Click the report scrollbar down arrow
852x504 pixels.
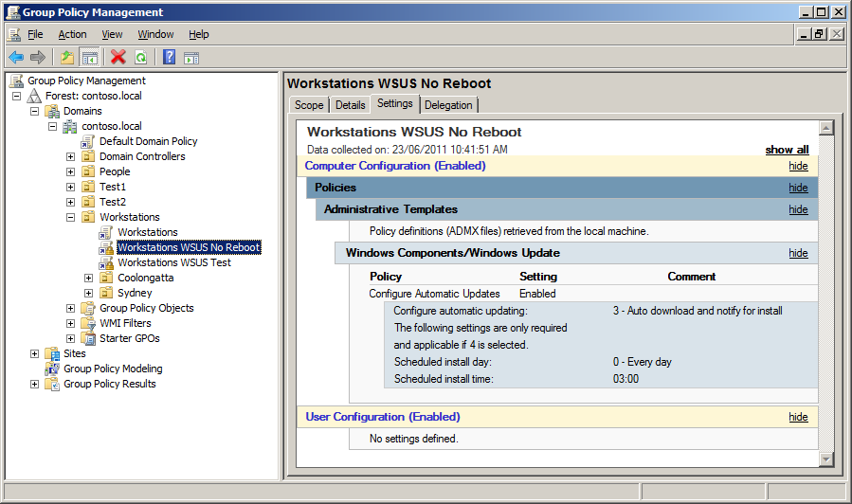point(825,459)
